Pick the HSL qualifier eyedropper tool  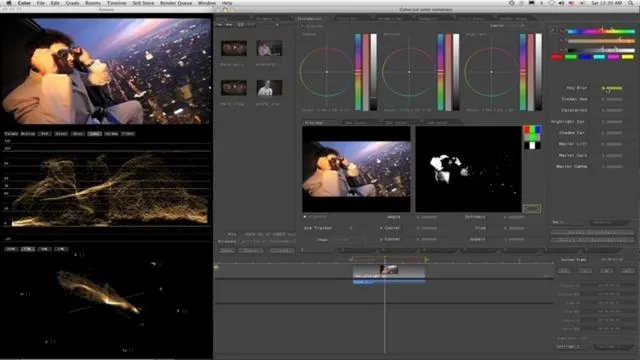[x=553, y=30]
